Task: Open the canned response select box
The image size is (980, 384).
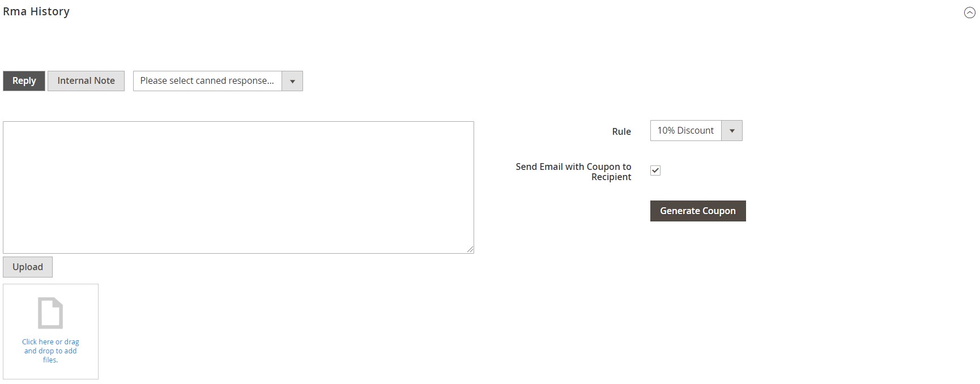Action: (x=218, y=81)
